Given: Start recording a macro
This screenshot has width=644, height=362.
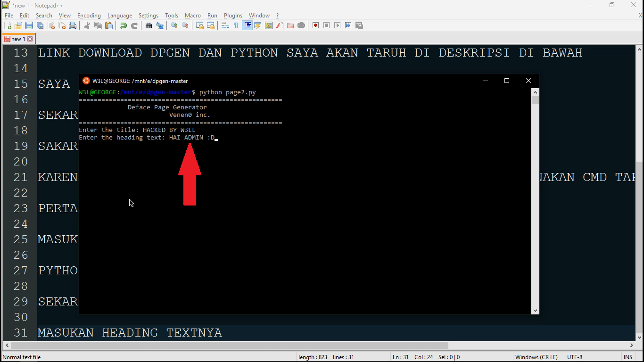Looking at the screenshot, I should pos(315,25).
